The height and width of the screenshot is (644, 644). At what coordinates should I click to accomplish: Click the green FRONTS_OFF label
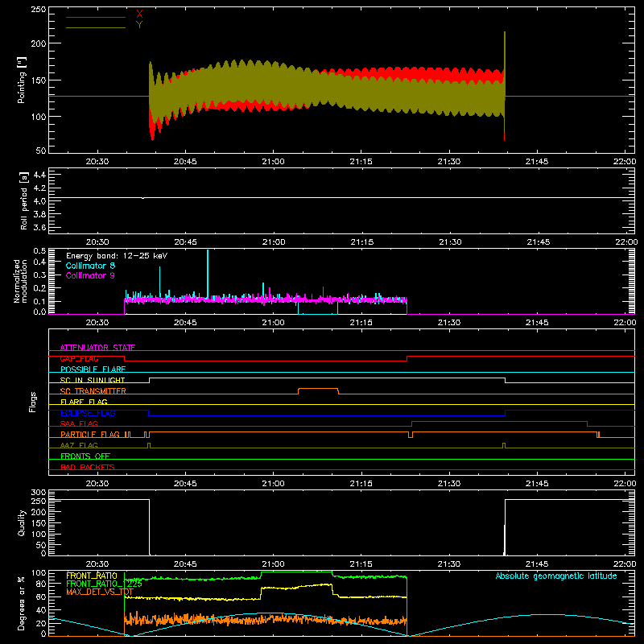[85, 456]
